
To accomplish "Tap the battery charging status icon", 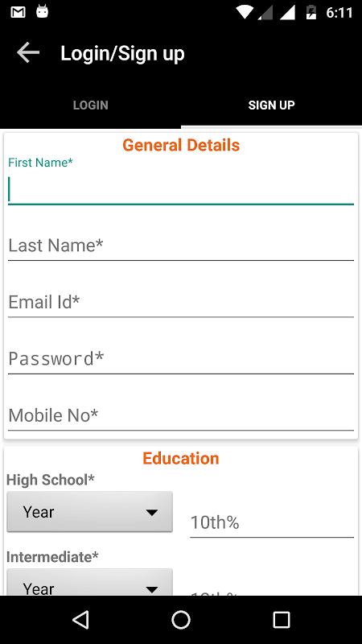I will [x=311, y=12].
